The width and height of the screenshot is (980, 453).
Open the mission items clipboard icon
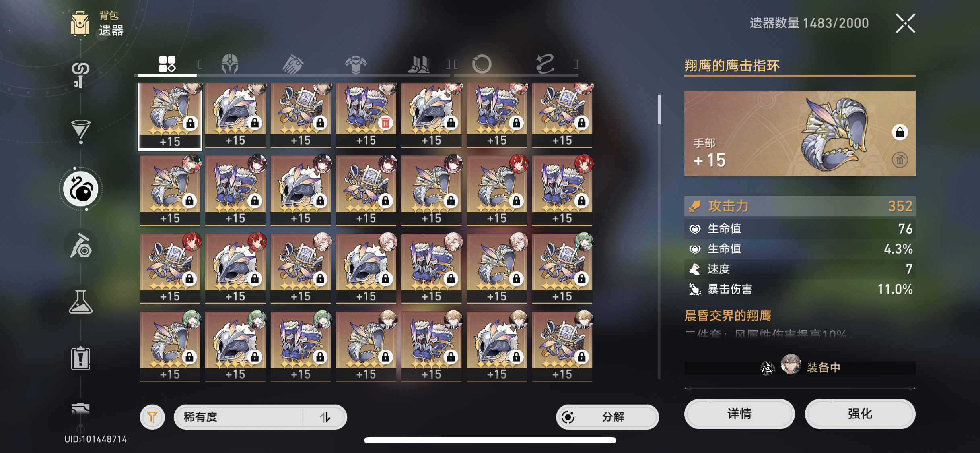(81, 358)
